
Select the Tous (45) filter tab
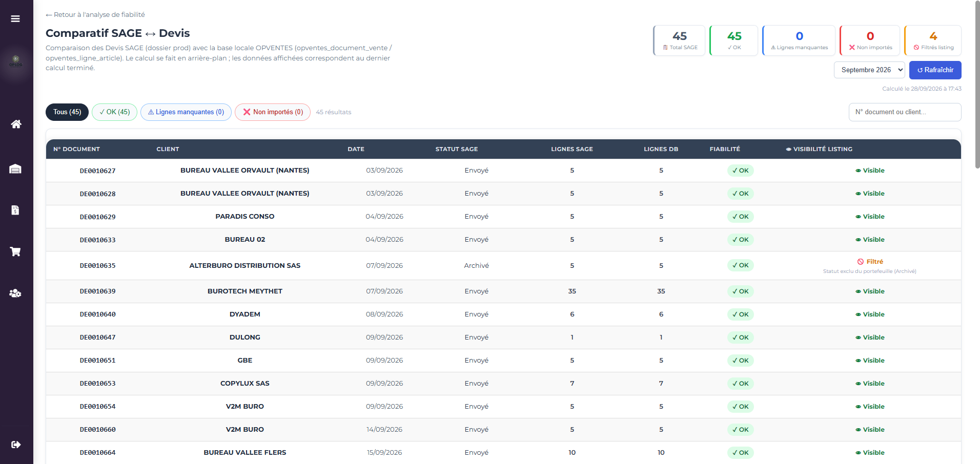[67, 112]
